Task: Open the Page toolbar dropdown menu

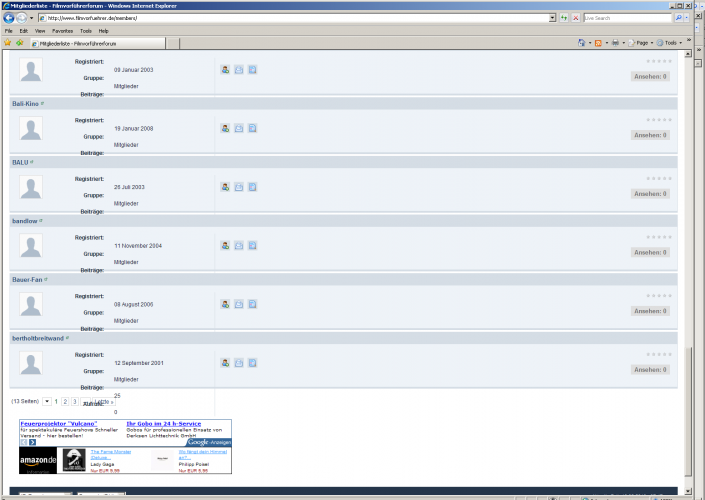Action: coord(642,43)
